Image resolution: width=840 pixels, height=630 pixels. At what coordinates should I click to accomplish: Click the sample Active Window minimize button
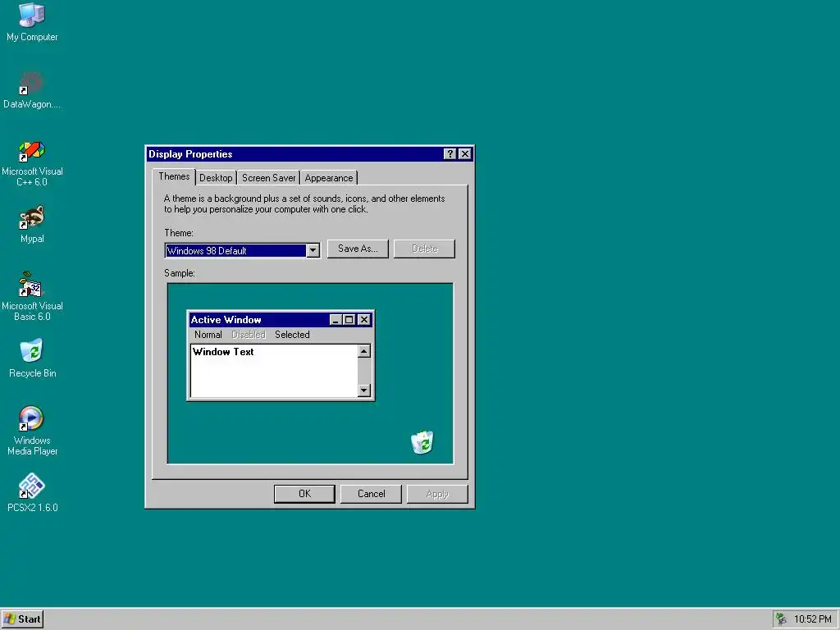click(336, 320)
